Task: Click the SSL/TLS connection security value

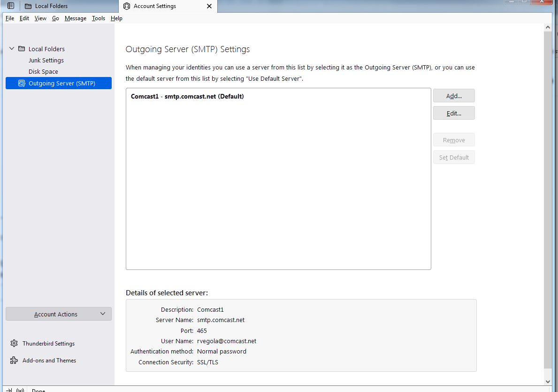Action: point(207,362)
